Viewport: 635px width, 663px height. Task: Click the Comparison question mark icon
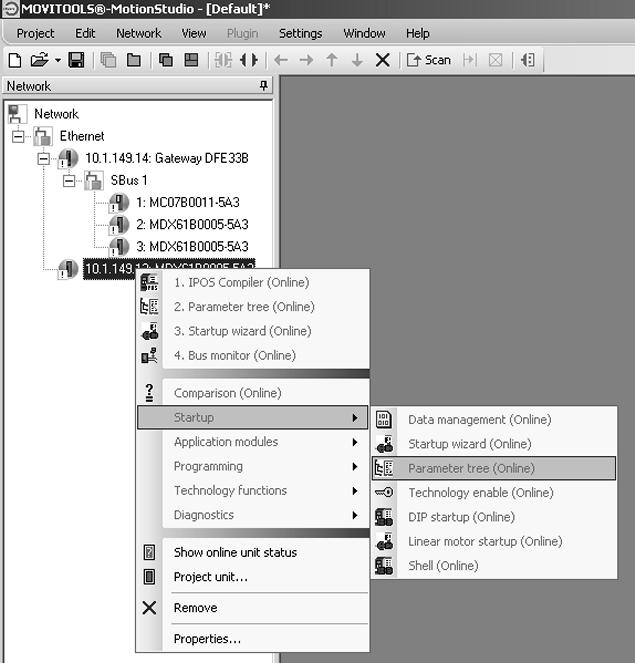[x=149, y=393]
